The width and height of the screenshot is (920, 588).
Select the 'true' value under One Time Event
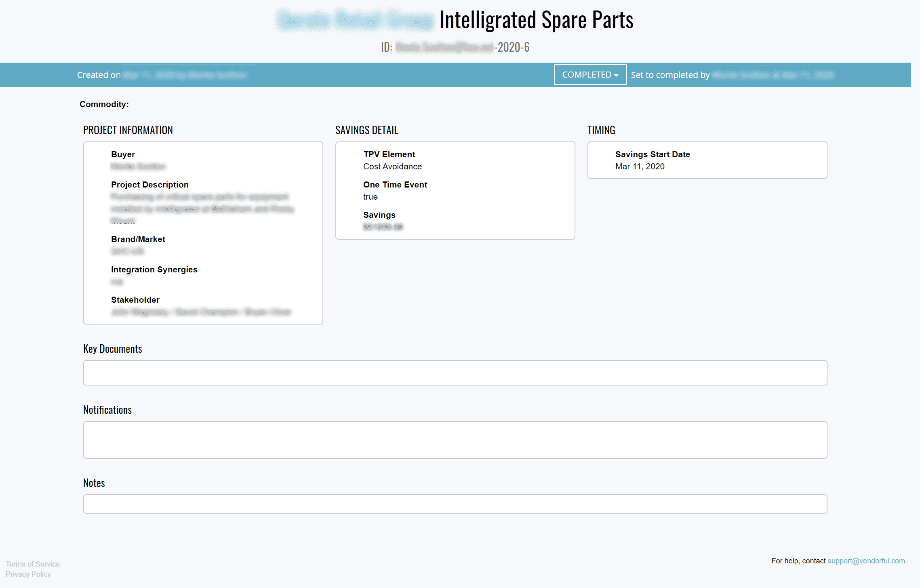click(x=371, y=197)
